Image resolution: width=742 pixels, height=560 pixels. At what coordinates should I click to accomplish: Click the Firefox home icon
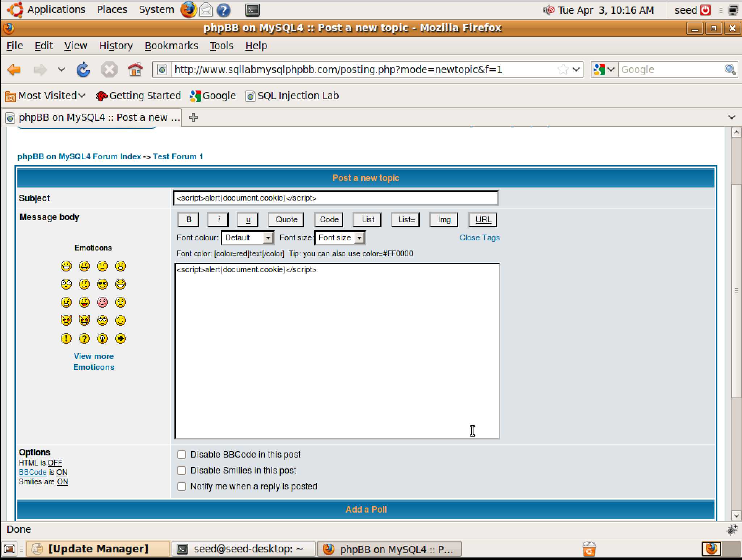click(135, 70)
